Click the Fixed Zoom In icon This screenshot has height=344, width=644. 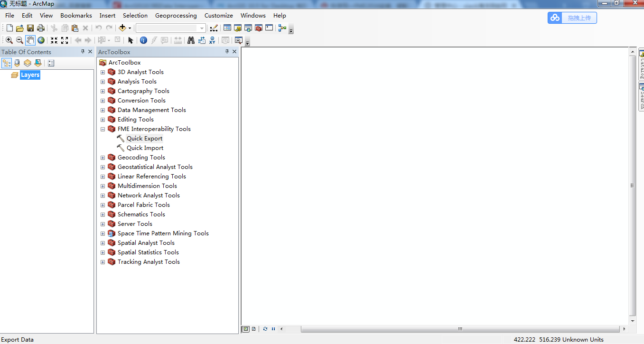click(x=54, y=40)
